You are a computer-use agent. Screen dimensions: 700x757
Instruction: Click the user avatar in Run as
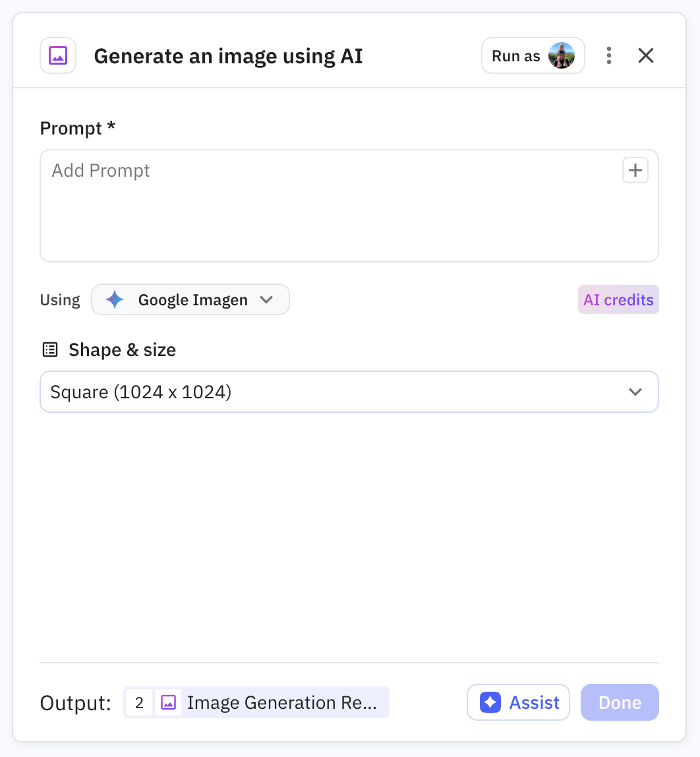[x=562, y=55]
